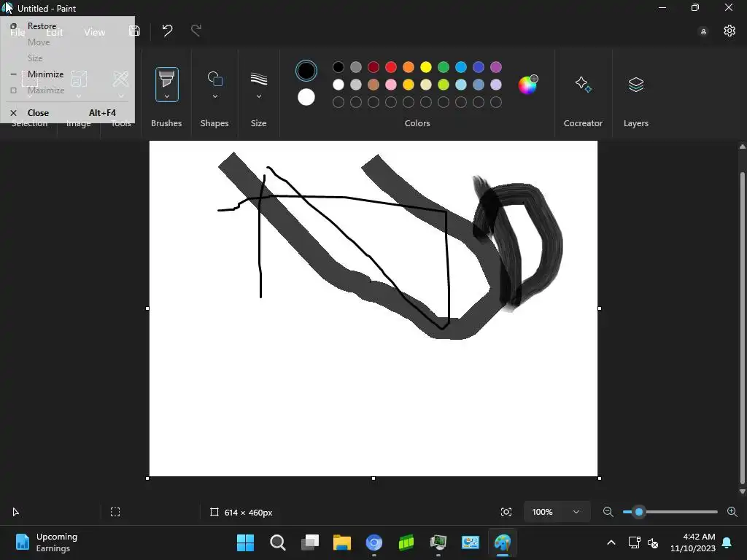Open the Cocreator tool
The image size is (747, 560).
pyautogui.click(x=583, y=85)
